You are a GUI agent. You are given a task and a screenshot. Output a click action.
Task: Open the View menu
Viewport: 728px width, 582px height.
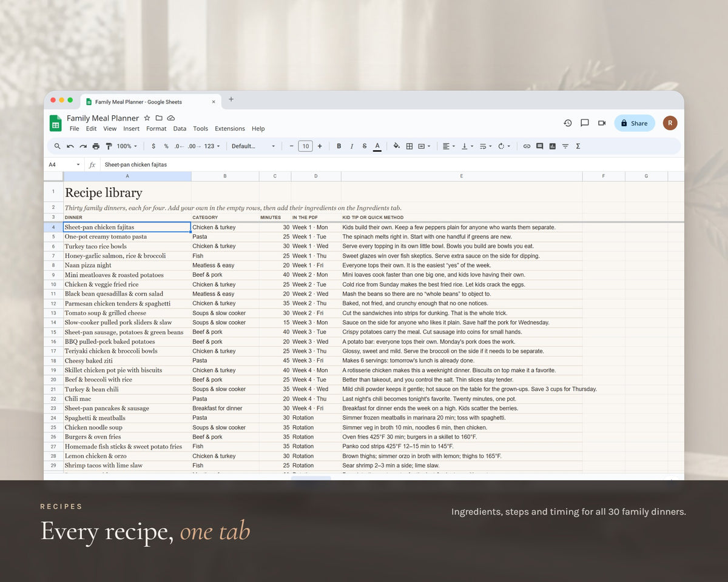[110, 129]
